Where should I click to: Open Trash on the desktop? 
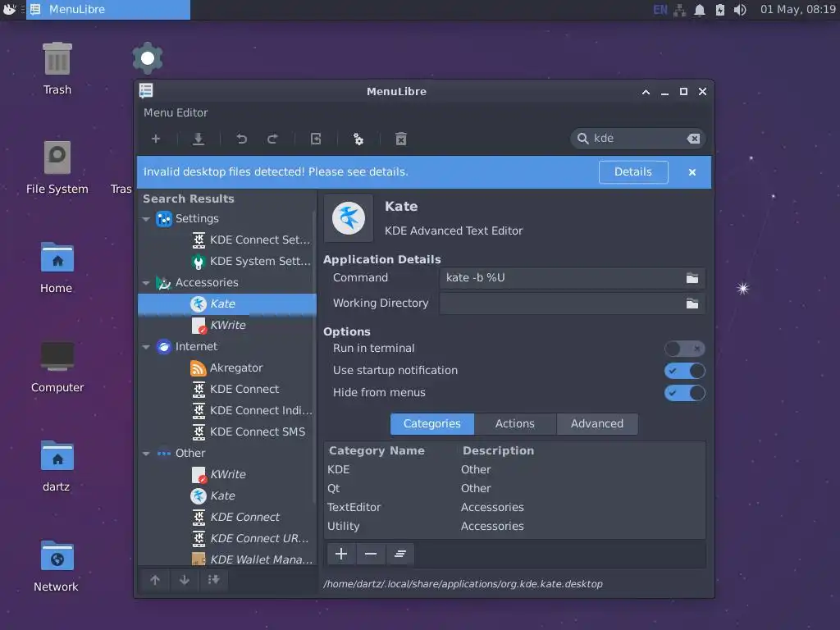coord(57,69)
